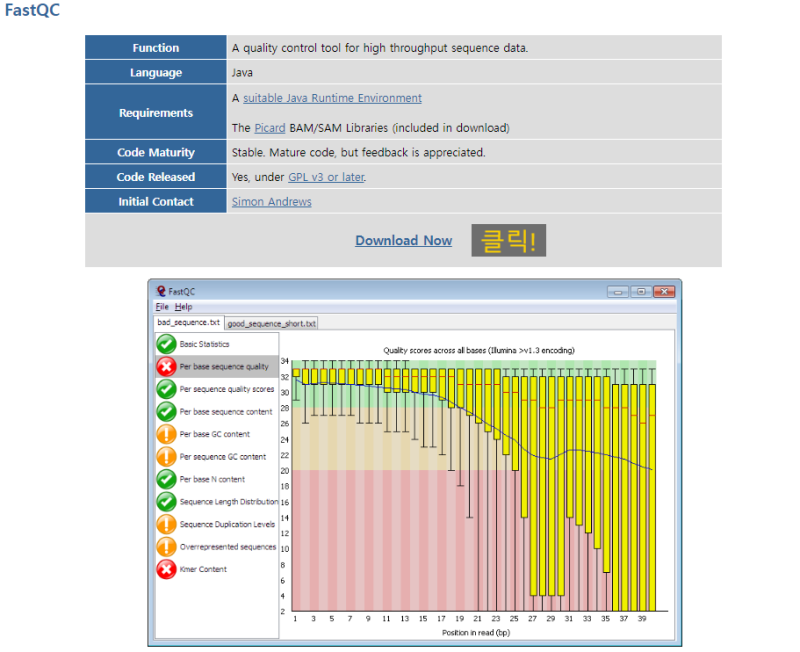The width and height of the screenshot is (800, 652).
Task: Click the FastQC logo in the title bar
Action: click(x=163, y=290)
